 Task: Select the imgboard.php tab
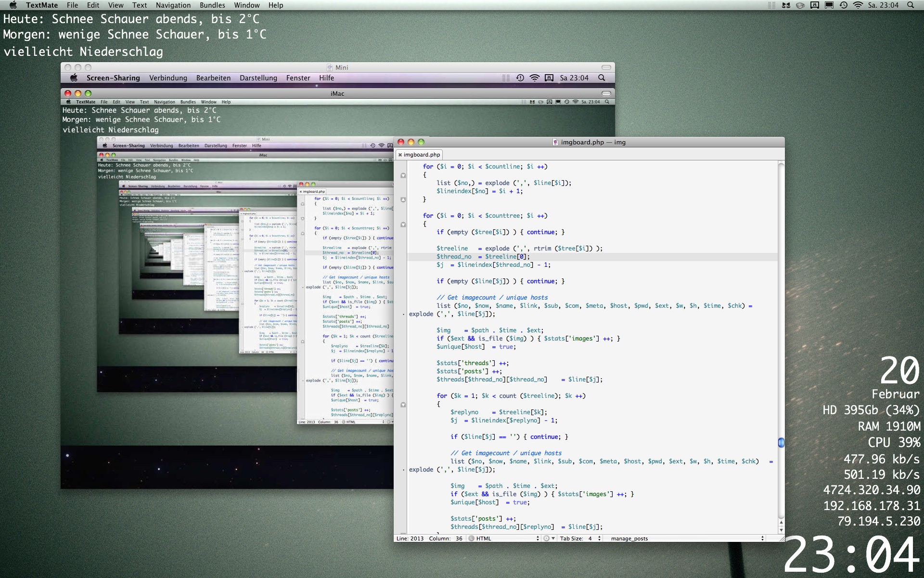point(422,155)
